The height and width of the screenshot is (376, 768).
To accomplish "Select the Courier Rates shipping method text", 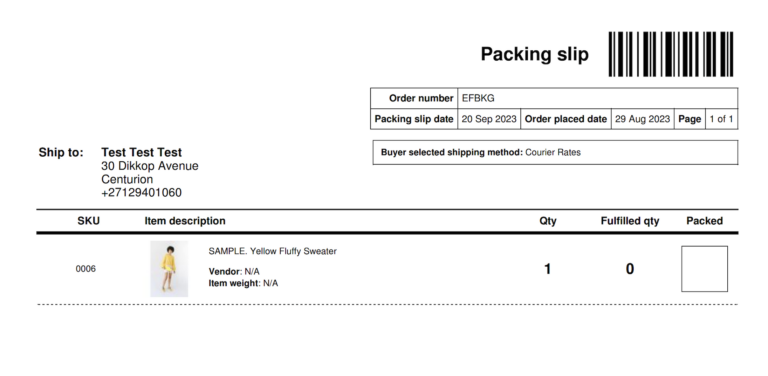I will [x=553, y=152].
